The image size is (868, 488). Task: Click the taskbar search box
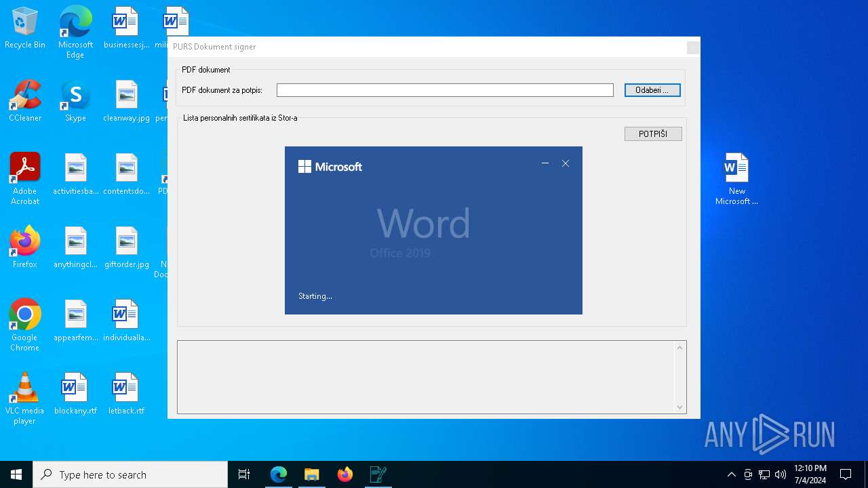[x=130, y=474]
